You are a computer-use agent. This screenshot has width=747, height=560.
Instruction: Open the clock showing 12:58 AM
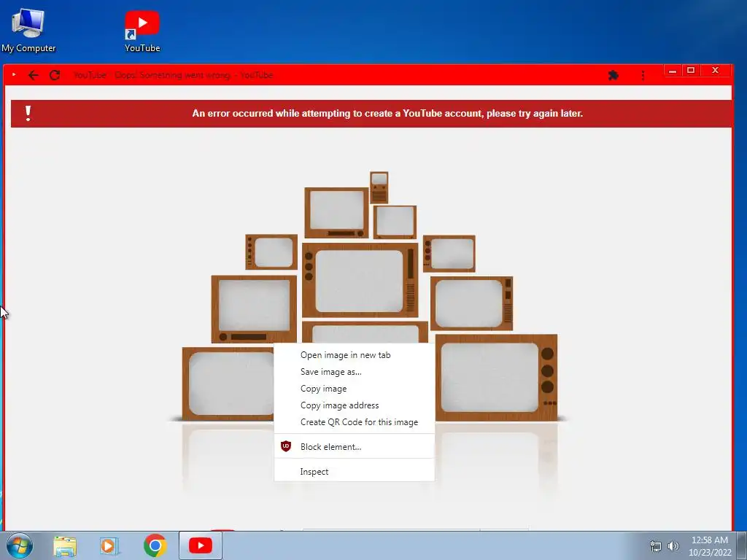pos(709,545)
